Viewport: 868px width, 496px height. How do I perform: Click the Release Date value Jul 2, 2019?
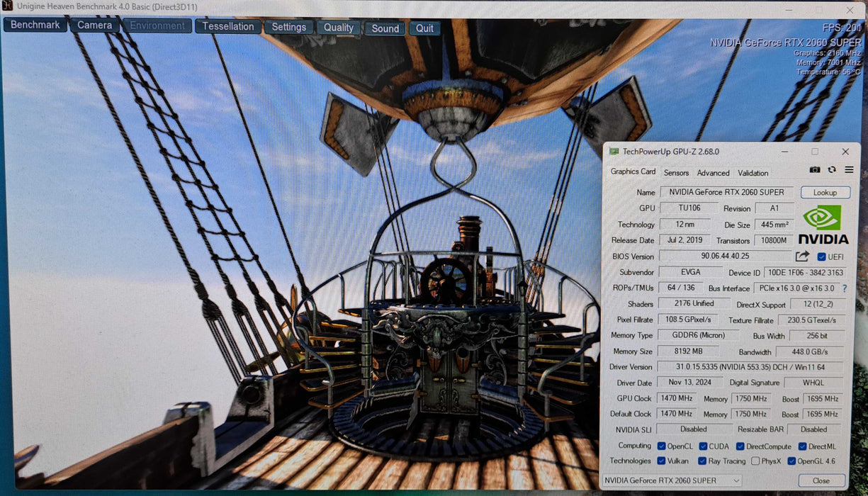[x=684, y=240]
